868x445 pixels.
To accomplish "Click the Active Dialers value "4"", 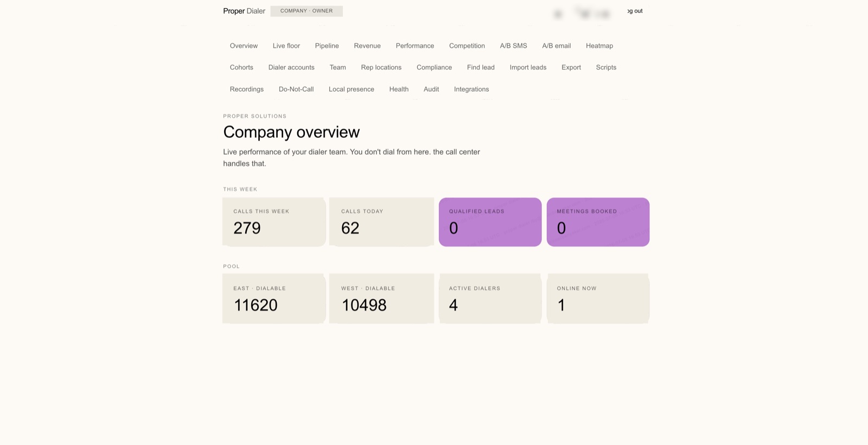I will pyautogui.click(x=454, y=305).
